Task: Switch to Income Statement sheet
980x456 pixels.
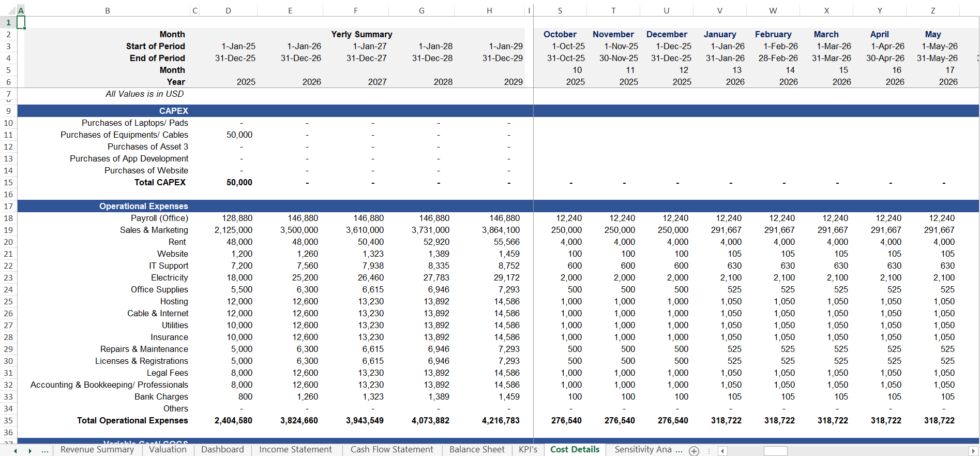Action: 295,450
